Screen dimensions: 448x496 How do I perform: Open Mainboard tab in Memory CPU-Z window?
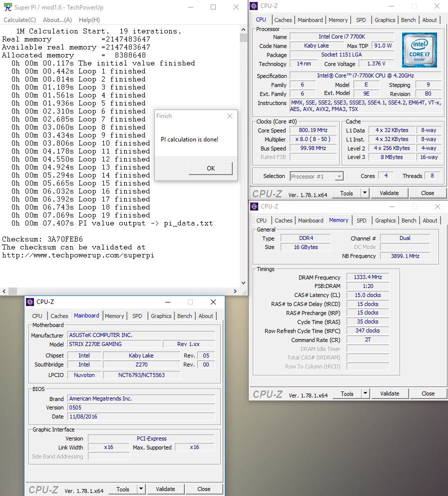[311, 220]
